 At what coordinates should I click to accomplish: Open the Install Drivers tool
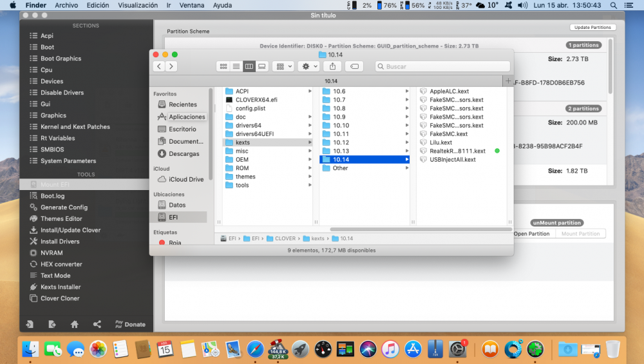[x=60, y=242]
